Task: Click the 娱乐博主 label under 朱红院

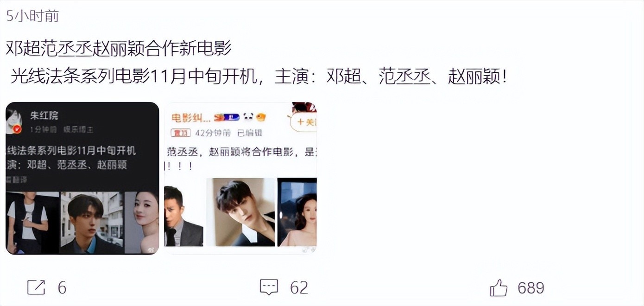Action: pyautogui.click(x=78, y=130)
